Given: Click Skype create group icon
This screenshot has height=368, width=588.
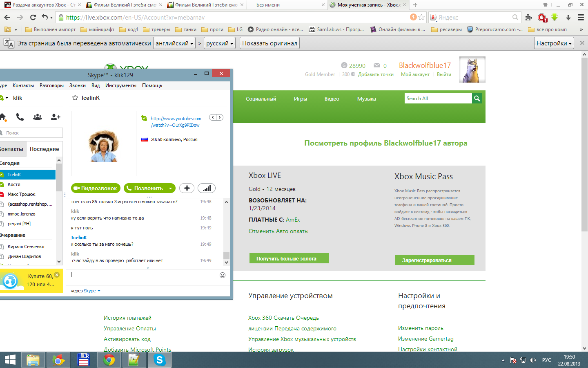Looking at the screenshot, I should [x=38, y=117].
